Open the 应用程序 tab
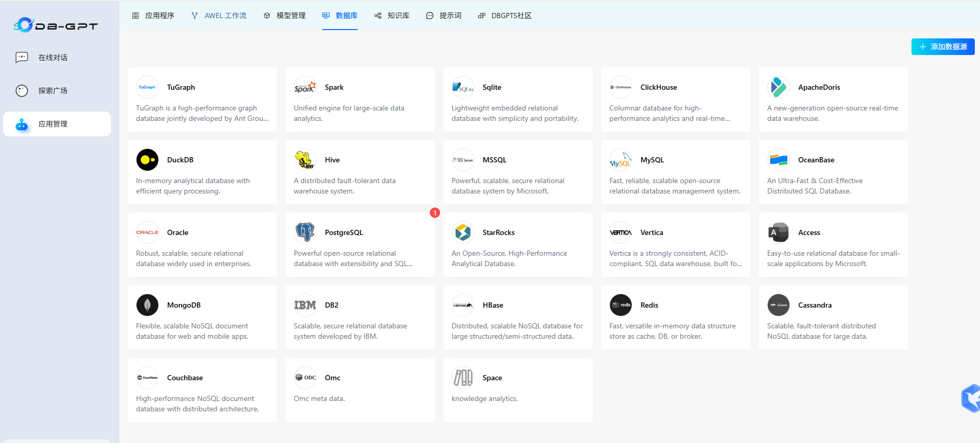 [153, 16]
